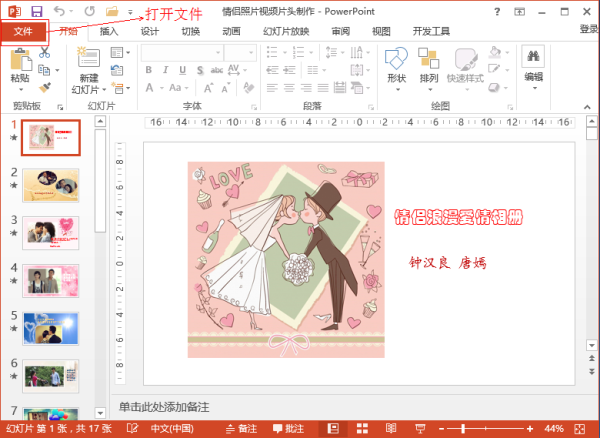The image size is (600, 438).
Task: Click the Normal view icon in status bar
Action: 333,428
